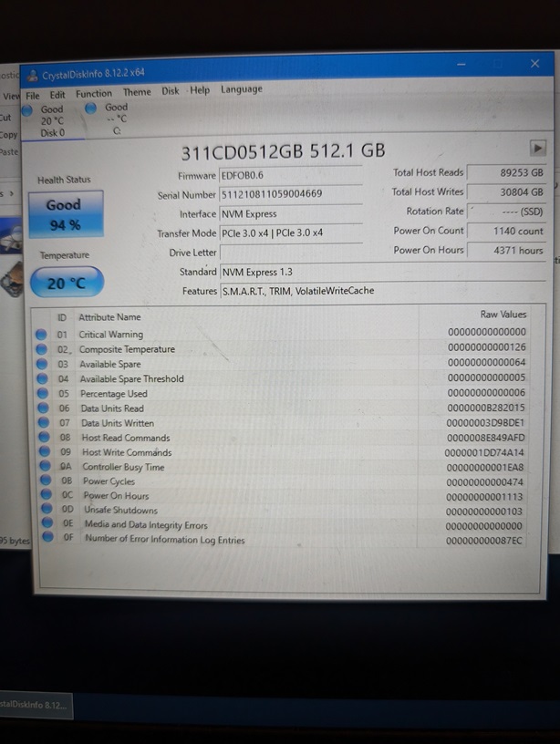Click the Standard field NVM Express 1.3
The width and height of the screenshot is (560, 744).
pos(382,272)
